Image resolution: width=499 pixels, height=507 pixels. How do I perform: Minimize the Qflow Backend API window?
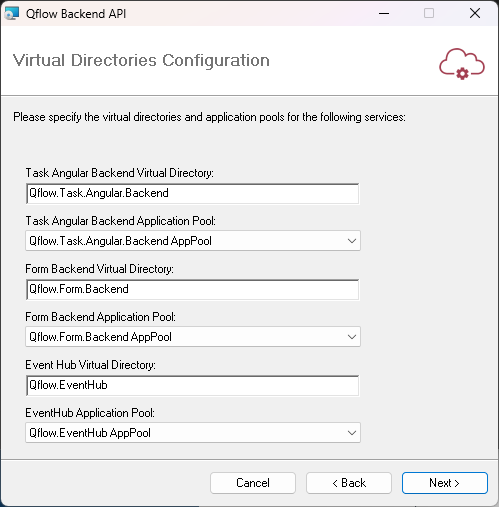coord(384,14)
